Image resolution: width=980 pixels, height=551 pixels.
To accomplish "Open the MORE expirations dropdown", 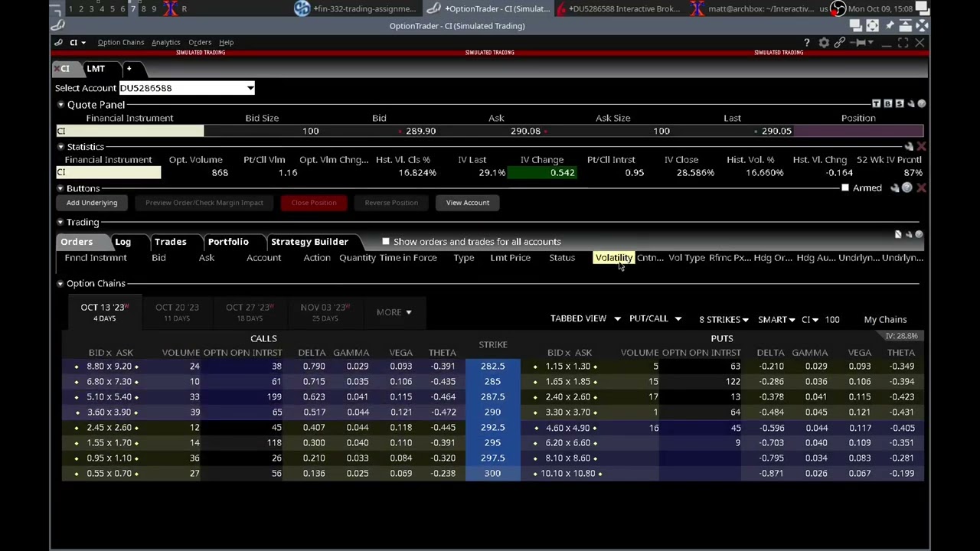I will point(394,312).
